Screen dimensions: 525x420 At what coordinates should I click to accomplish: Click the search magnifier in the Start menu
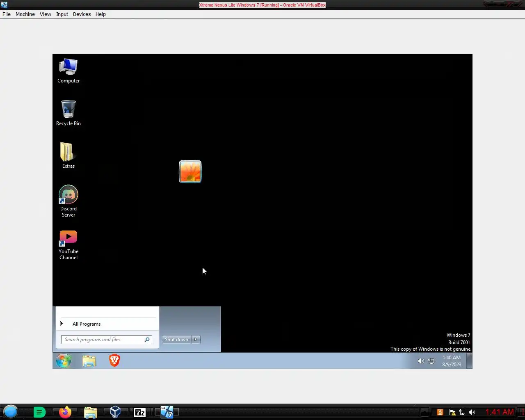(x=147, y=340)
